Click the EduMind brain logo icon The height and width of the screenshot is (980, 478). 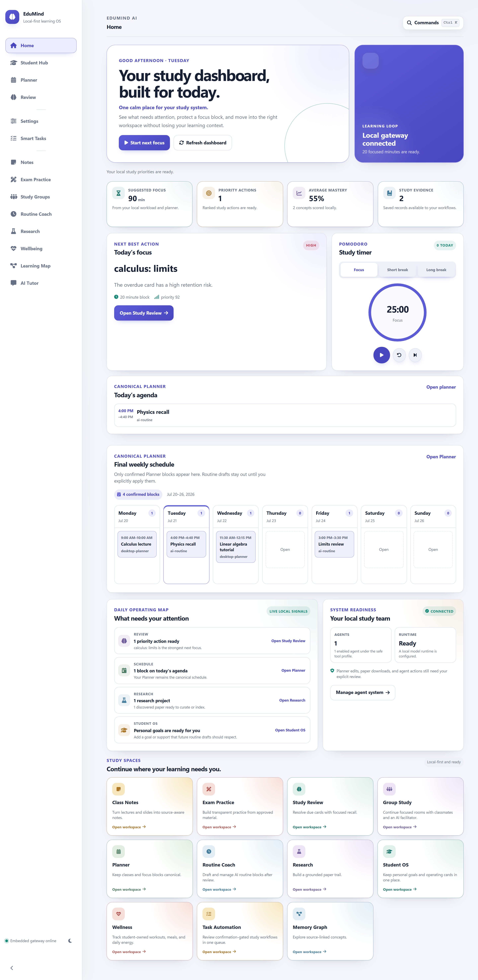point(12,17)
